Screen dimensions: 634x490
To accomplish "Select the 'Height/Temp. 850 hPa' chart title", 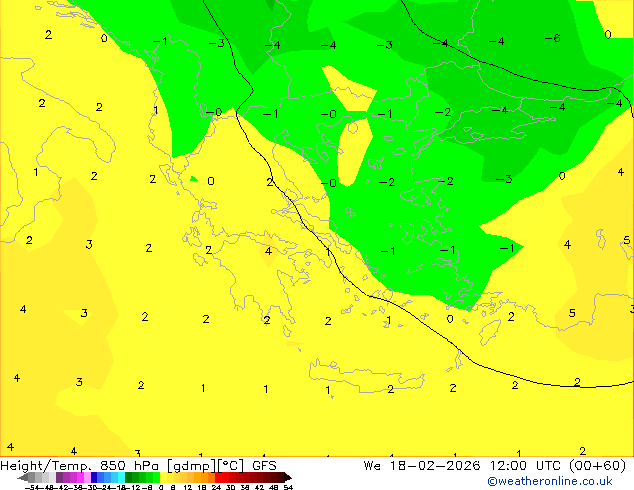I will pos(79,466).
